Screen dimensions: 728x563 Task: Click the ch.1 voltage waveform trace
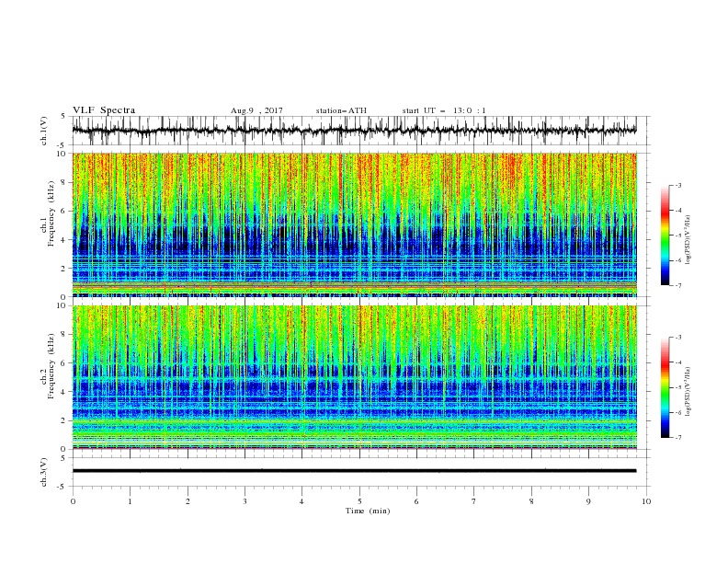354,131
